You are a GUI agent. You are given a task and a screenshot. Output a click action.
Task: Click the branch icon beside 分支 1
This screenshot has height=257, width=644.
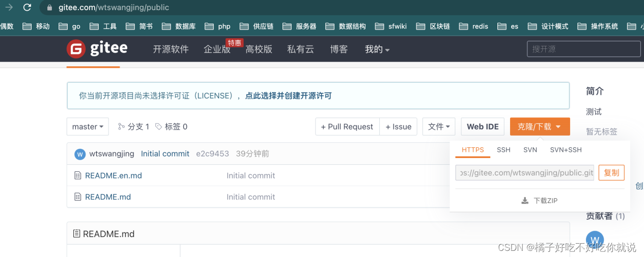(121, 126)
